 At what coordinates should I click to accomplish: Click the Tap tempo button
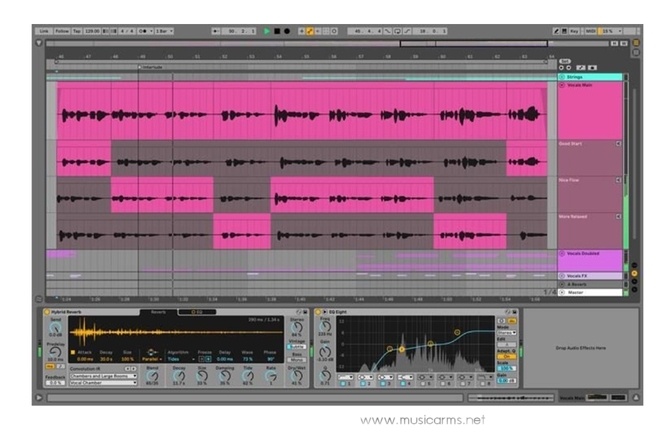click(77, 31)
